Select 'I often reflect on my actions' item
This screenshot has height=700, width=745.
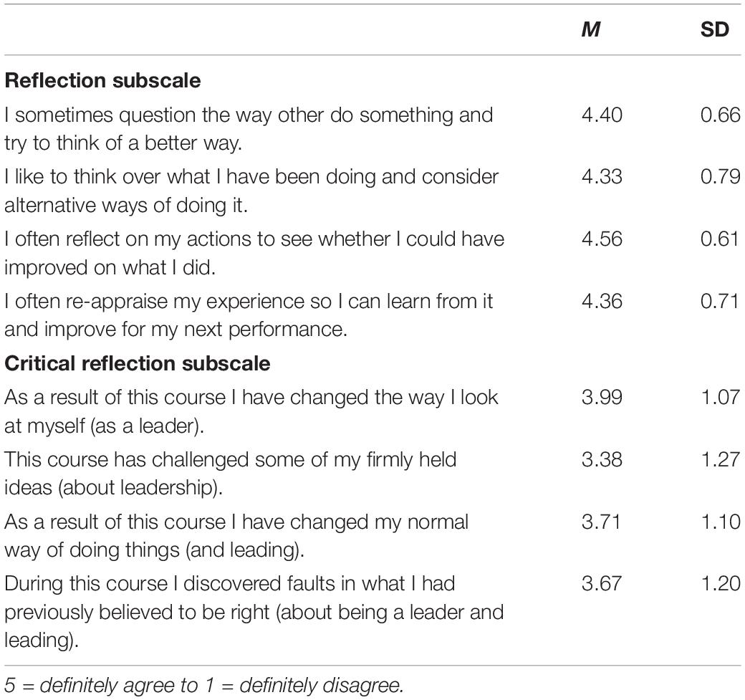tap(254, 253)
